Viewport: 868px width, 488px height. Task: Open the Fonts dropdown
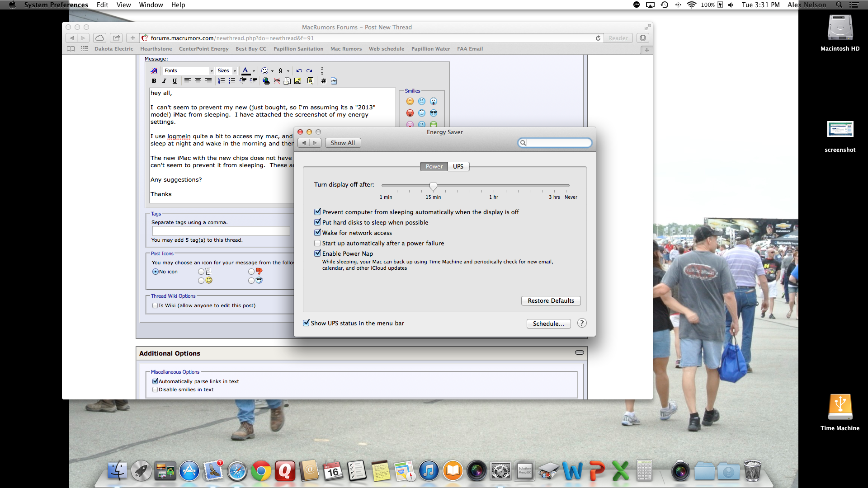[189, 70]
